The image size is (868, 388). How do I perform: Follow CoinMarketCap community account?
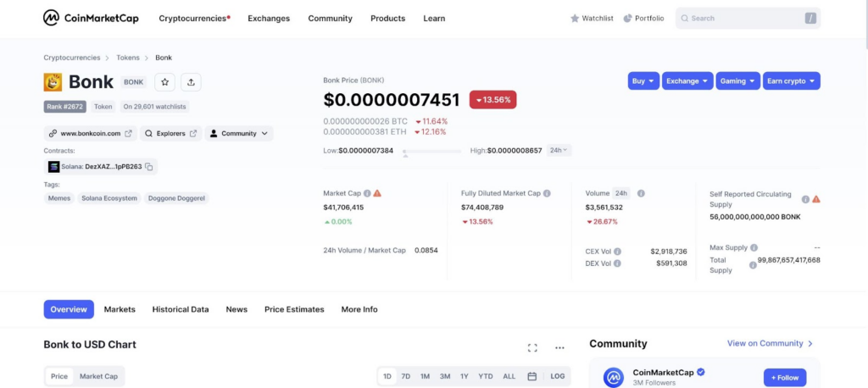(x=785, y=378)
